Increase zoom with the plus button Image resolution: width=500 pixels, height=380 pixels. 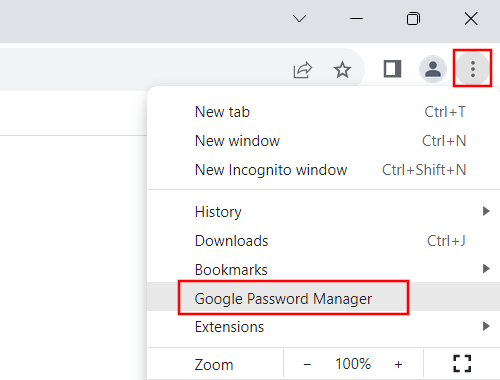(398, 364)
